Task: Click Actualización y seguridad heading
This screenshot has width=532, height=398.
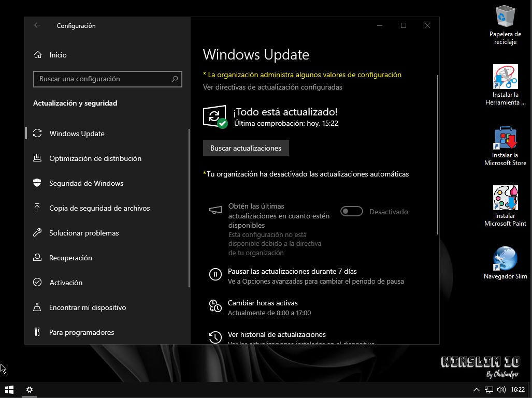Action: pyautogui.click(x=75, y=103)
